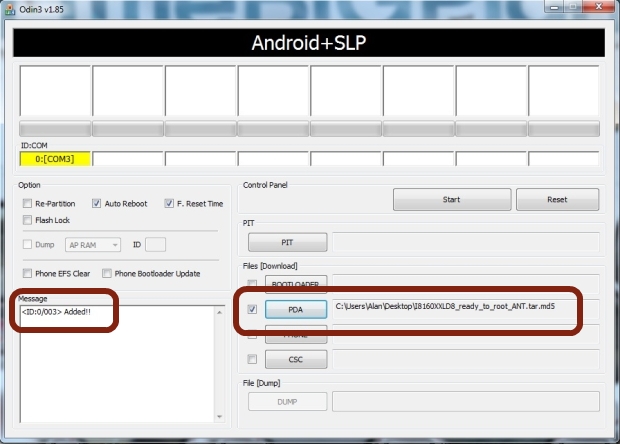Click the PDA file button
This screenshot has width=620, height=444.
click(296, 309)
